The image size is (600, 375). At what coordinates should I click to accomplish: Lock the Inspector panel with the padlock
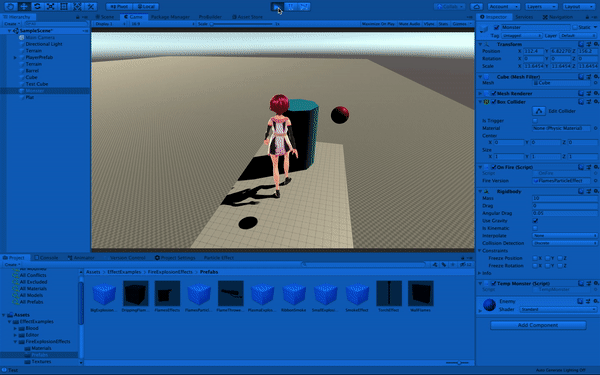(587, 17)
